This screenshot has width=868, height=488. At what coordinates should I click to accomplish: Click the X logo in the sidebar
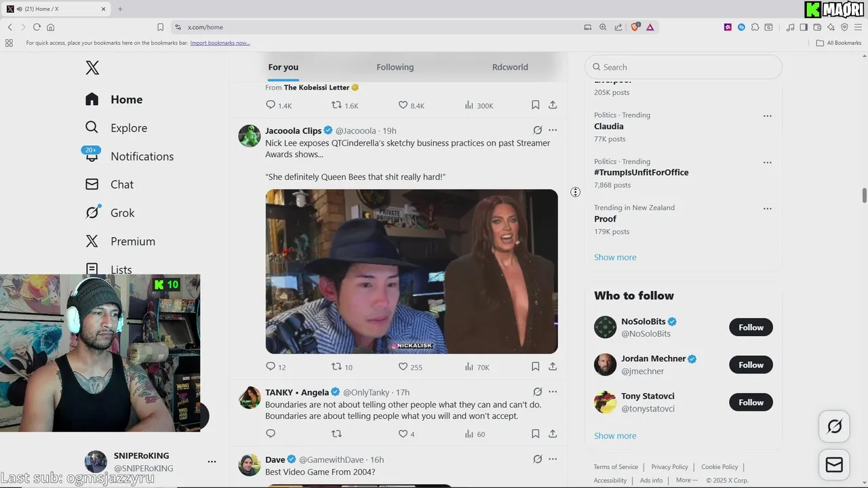coord(92,67)
